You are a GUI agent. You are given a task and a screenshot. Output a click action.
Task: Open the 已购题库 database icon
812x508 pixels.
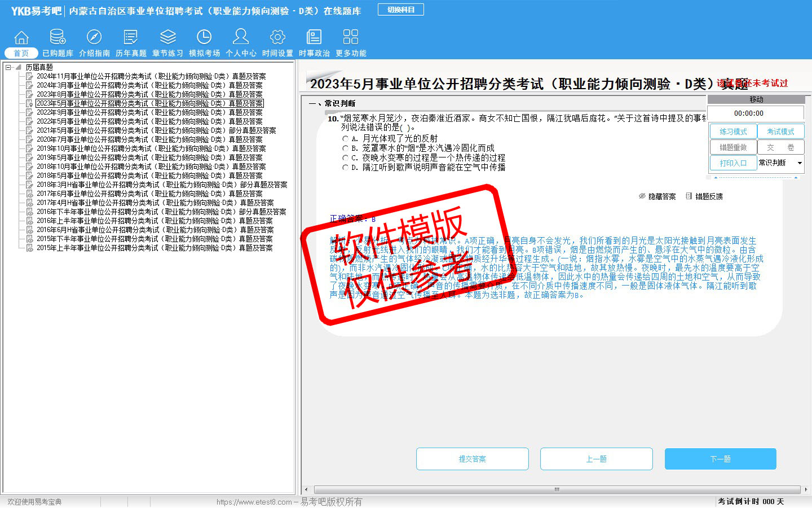click(58, 38)
